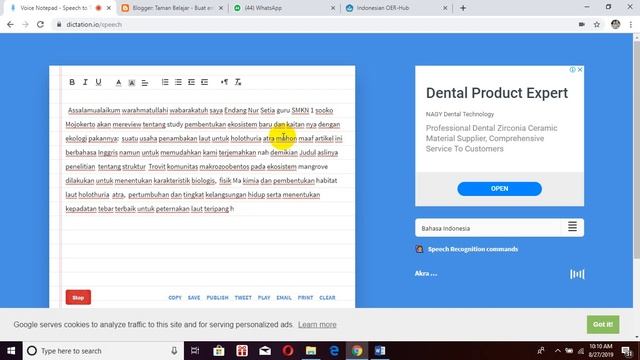This screenshot has height=360, width=640.
Task: Open Speech Recognition commands link
Action: pyautogui.click(x=473, y=249)
